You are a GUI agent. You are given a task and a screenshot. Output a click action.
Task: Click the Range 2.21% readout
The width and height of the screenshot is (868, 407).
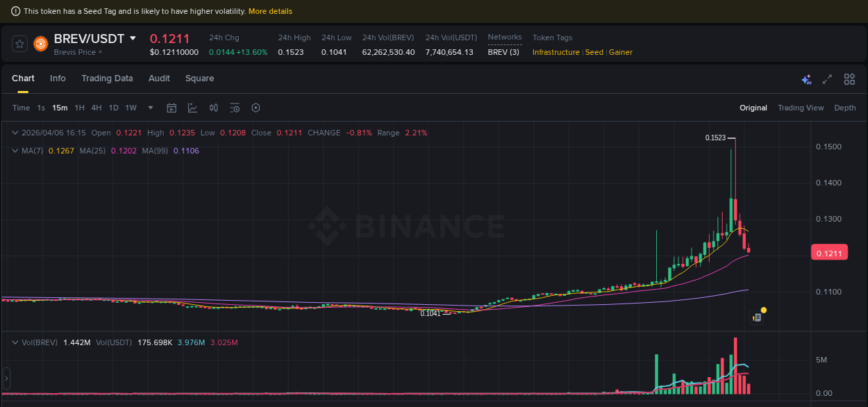402,133
